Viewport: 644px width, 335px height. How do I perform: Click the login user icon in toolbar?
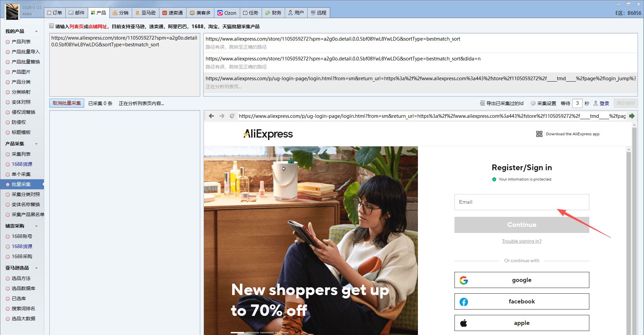(596, 103)
